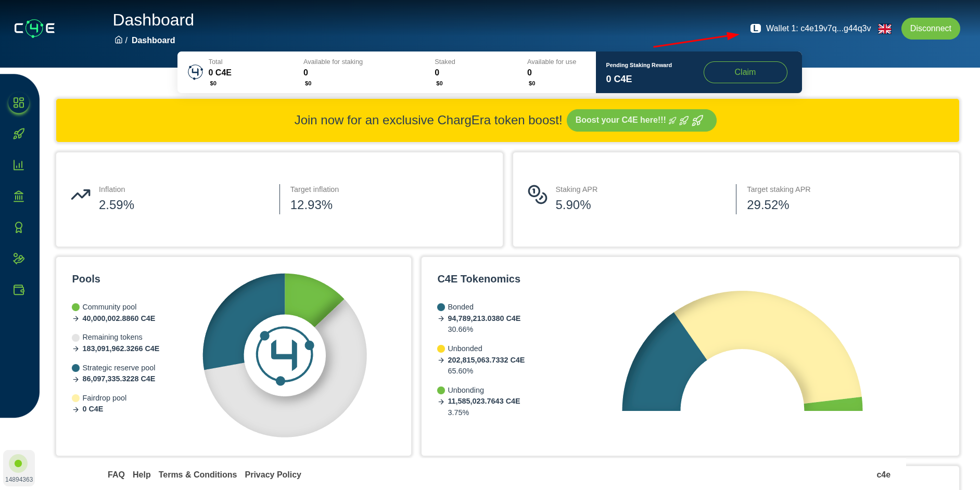
Task: Select Bonded legend dot
Action: pos(441,307)
